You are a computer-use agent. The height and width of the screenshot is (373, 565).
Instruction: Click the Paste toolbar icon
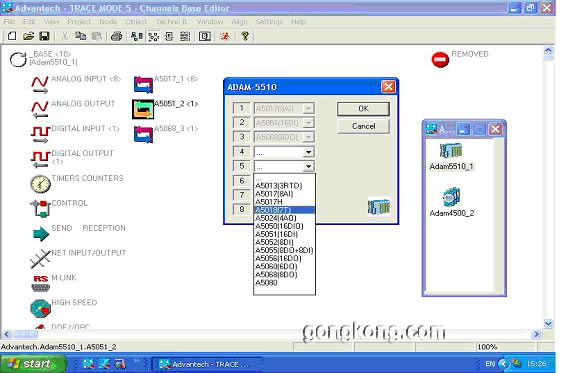[97, 36]
